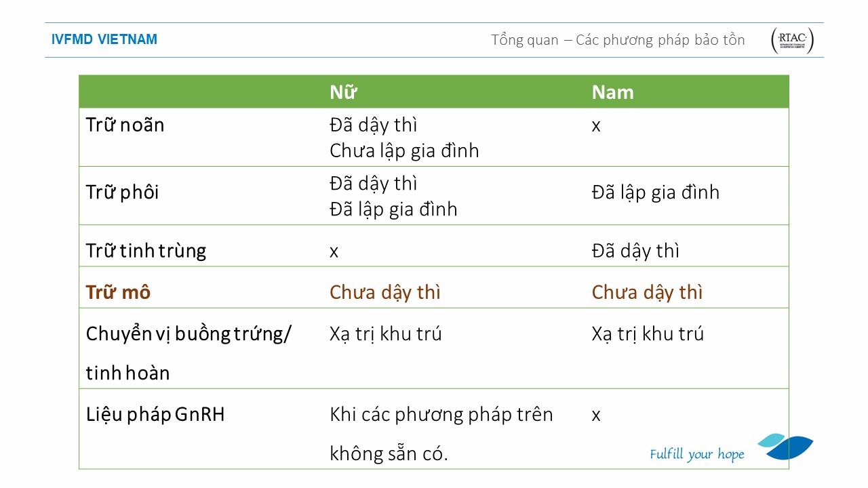This screenshot has height=488, width=868.
Task: Select the 'Trữ phôi' row label
Action: point(122,192)
